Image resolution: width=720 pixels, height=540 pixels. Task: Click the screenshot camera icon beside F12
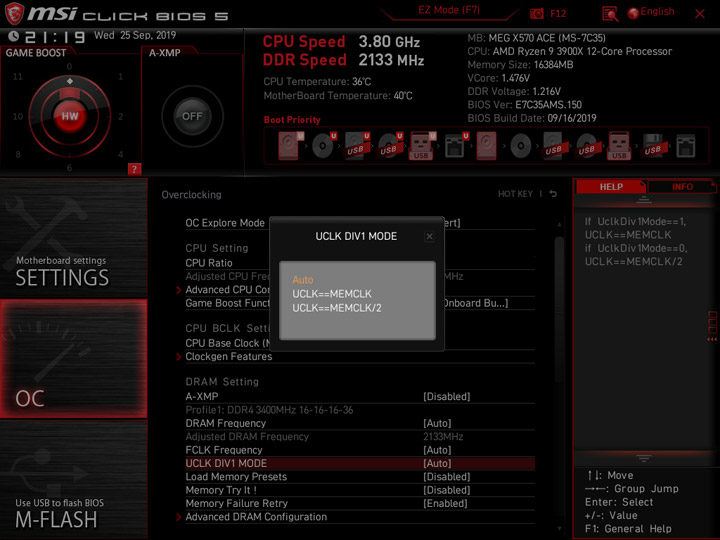pos(536,14)
